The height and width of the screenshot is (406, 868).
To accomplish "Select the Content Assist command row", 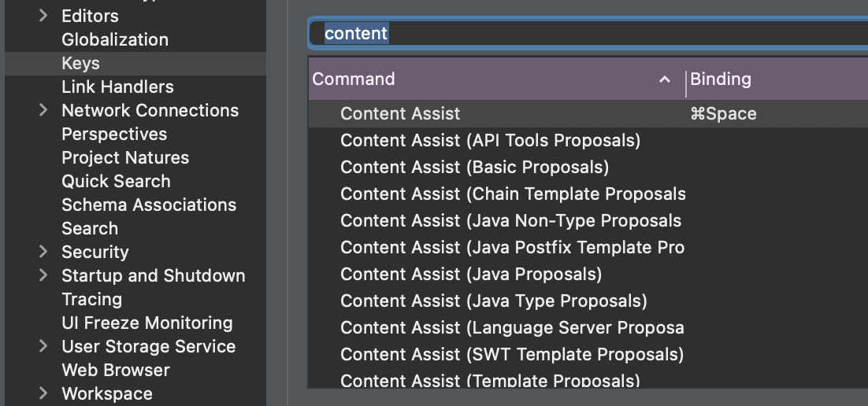I will (400, 113).
